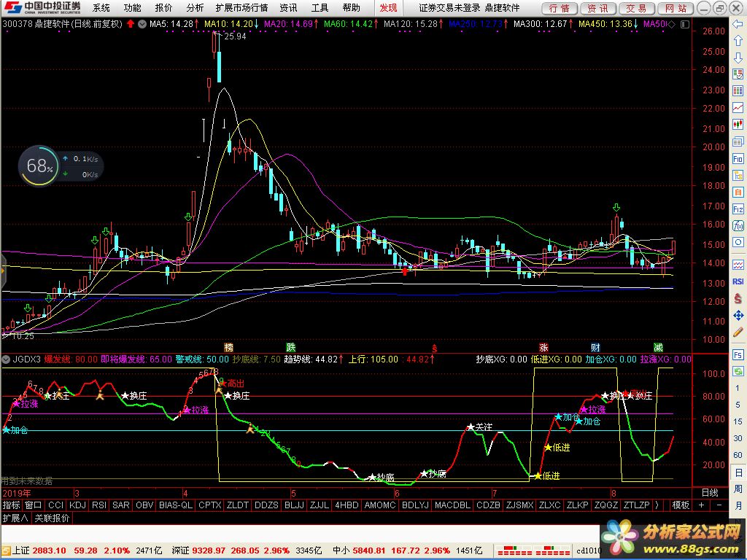Click the F12 trading icon
747x560 pixels.
click(x=738, y=209)
